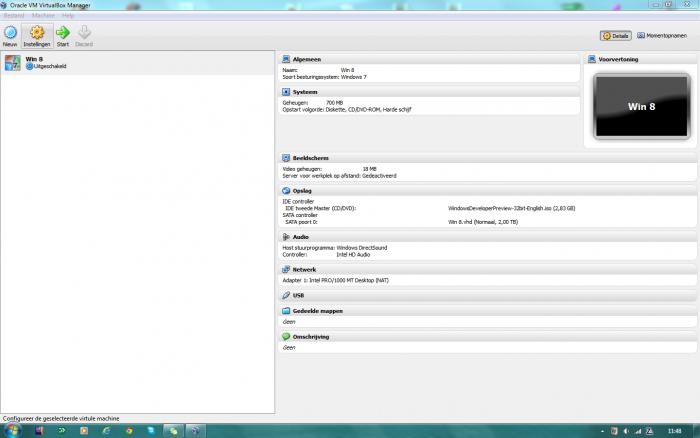Open the Windows Start orb

pyautogui.click(x=12, y=430)
